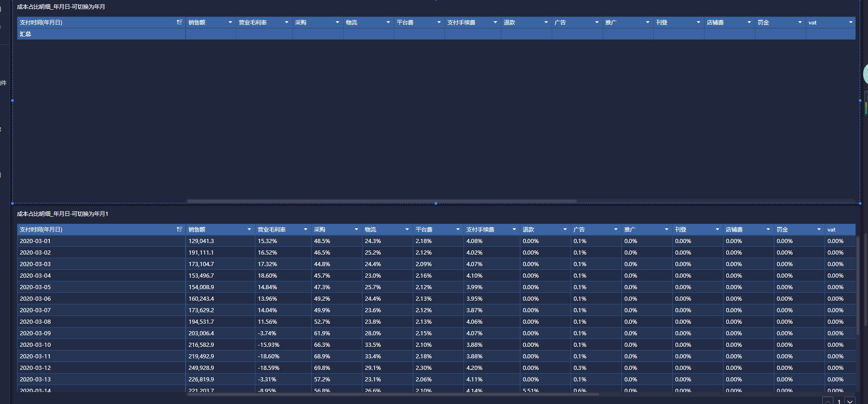Screen dimensions: 868x404
Task: Open 退款 column dropdown in 年月1 table
Action: (x=565, y=229)
